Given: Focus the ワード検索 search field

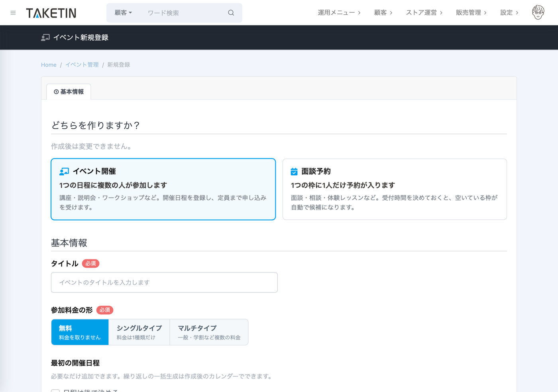Looking at the screenshot, I should click(x=183, y=13).
